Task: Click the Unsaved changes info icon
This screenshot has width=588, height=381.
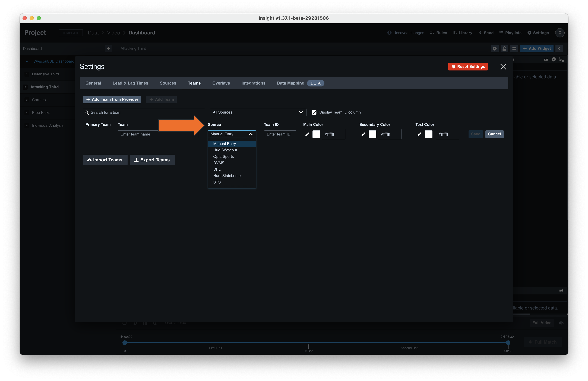Action: 389,33
